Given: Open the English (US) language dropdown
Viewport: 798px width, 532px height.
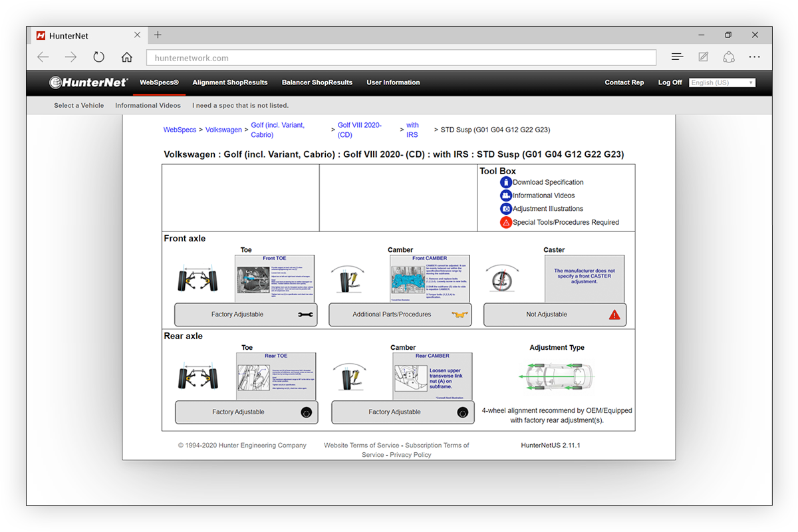Looking at the screenshot, I should click(722, 82).
